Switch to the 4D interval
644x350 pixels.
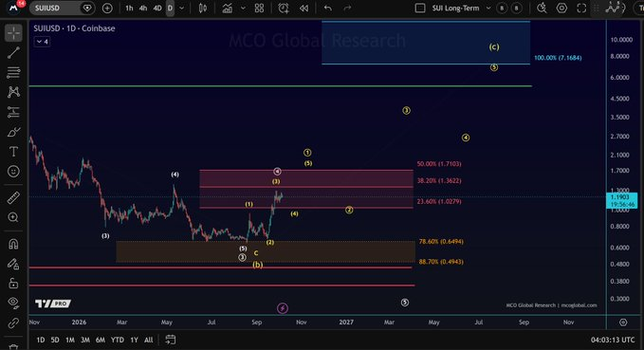point(156,9)
